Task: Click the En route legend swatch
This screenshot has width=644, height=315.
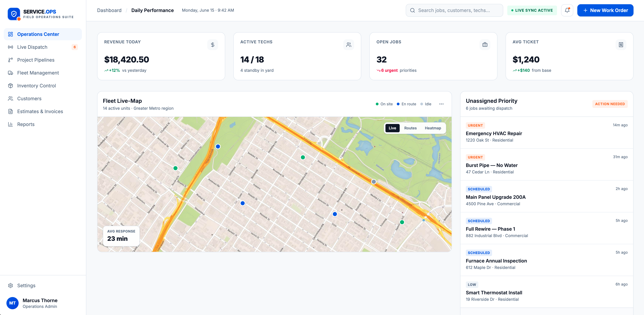Action: click(x=398, y=104)
